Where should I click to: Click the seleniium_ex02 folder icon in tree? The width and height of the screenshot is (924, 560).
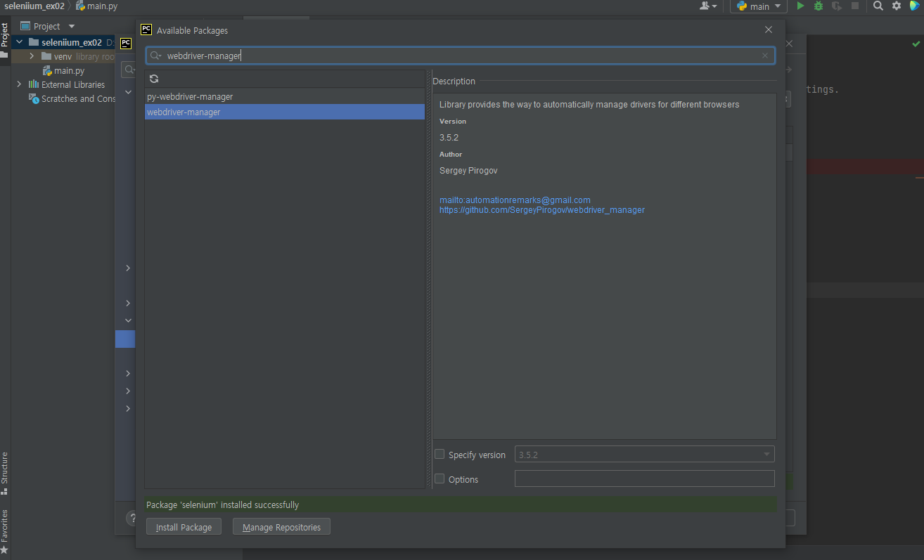[x=34, y=42]
